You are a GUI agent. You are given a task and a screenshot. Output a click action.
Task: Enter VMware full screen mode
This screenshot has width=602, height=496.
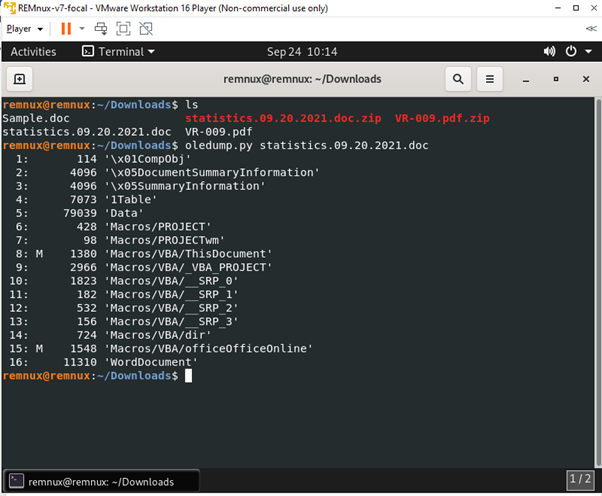(123, 29)
